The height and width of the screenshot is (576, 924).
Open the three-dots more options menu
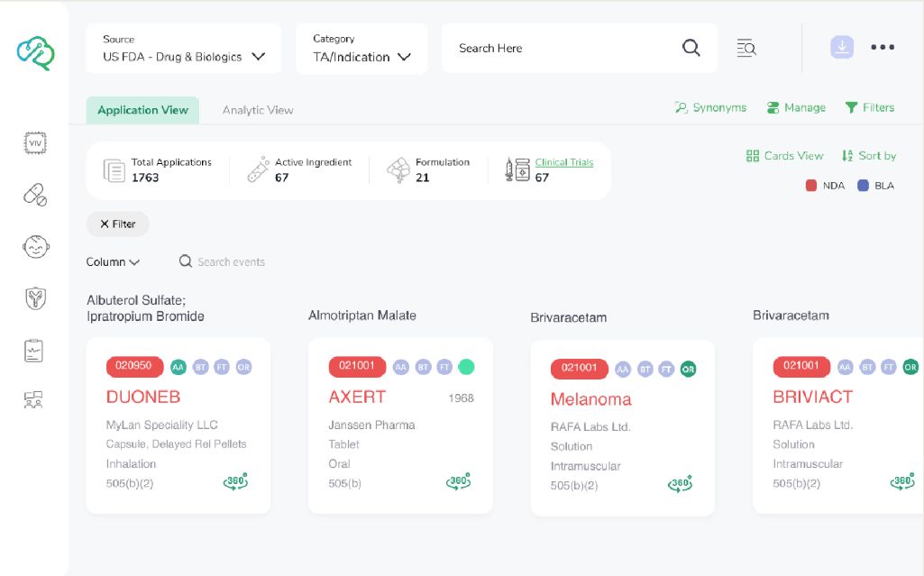[883, 47]
